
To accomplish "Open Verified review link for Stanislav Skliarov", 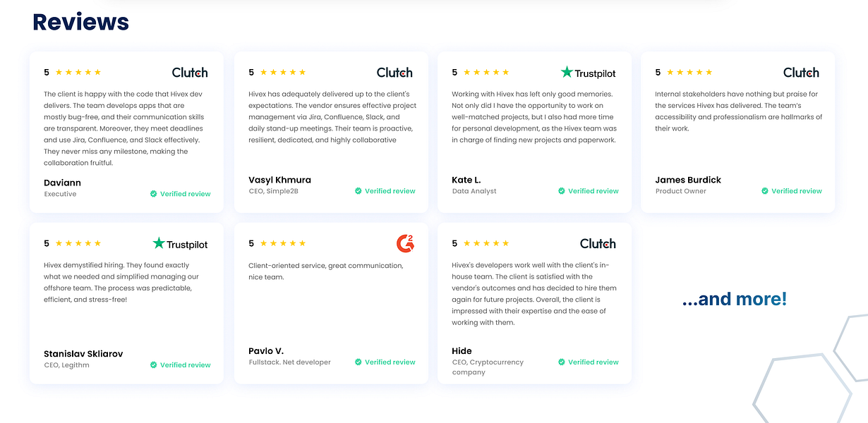I will (185, 365).
